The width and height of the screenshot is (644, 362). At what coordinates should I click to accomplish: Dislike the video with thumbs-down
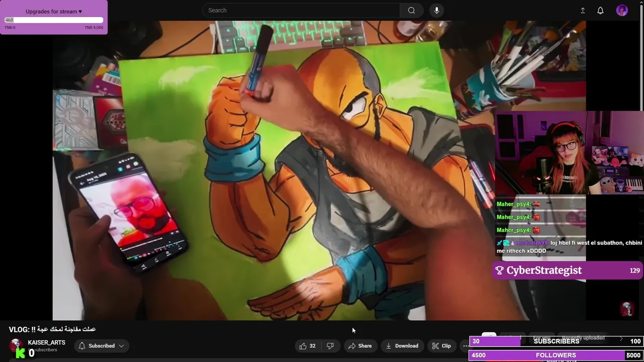[331, 346]
